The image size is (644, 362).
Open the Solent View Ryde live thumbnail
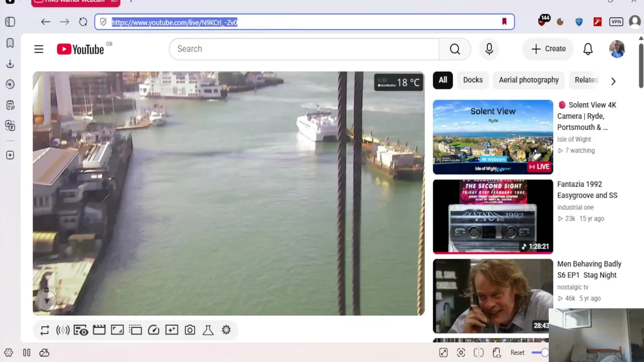pyautogui.click(x=493, y=137)
